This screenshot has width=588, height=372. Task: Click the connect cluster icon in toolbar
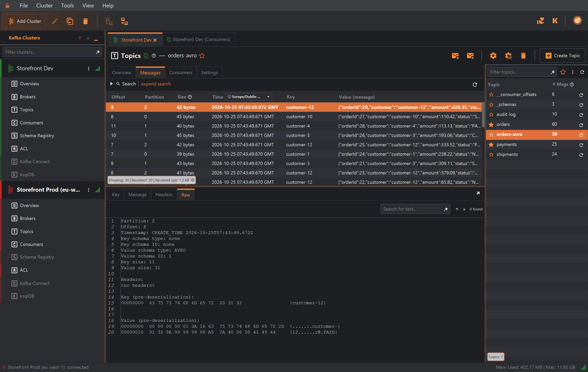[x=109, y=21]
